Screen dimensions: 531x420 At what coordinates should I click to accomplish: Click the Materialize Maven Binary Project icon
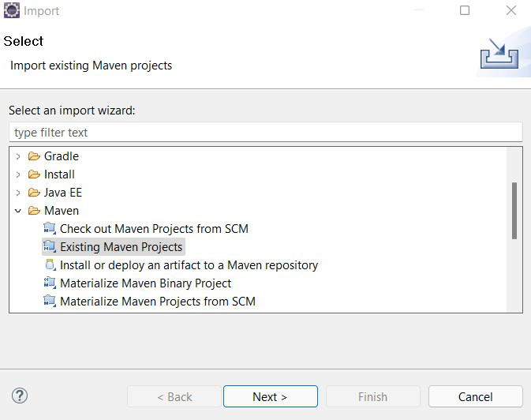[x=50, y=283]
